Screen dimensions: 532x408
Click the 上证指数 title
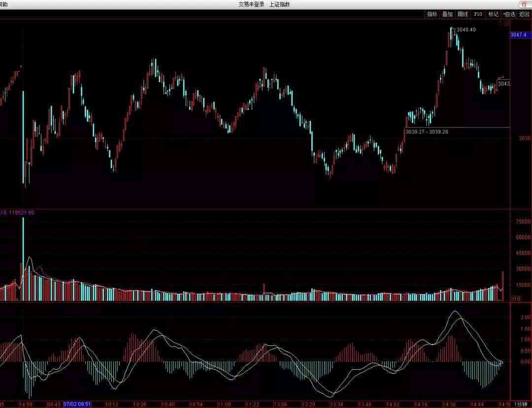pyautogui.click(x=279, y=4)
